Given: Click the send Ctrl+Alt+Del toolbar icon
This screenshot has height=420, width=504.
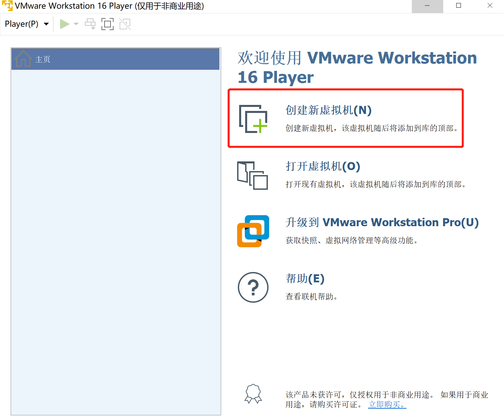Looking at the screenshot, I should click(x=90, y=24).
